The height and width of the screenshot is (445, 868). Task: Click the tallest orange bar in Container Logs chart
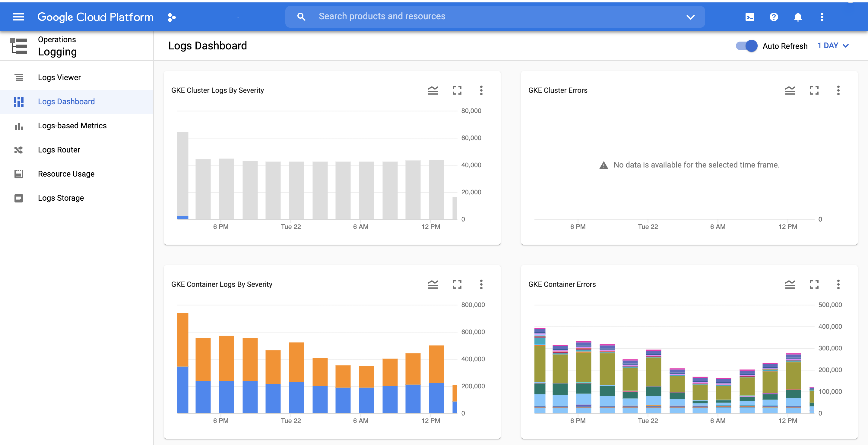point(183,339)
